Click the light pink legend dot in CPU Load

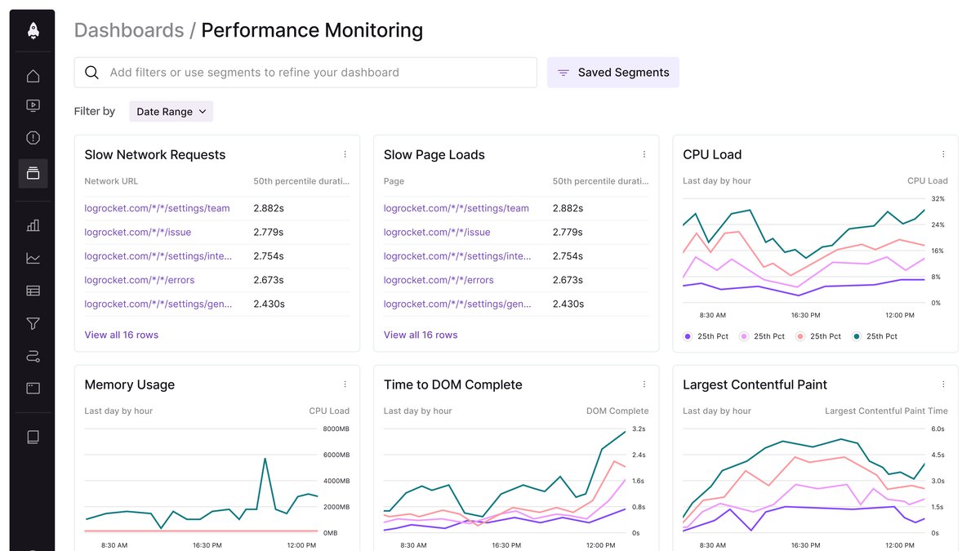[744, 336]
